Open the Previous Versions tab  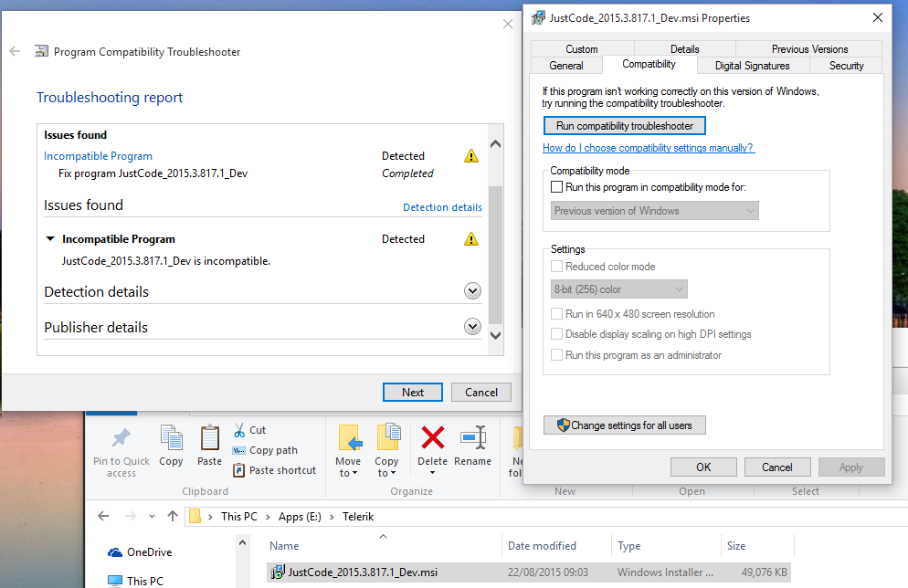pyautogui.click(x=809, y=49)
